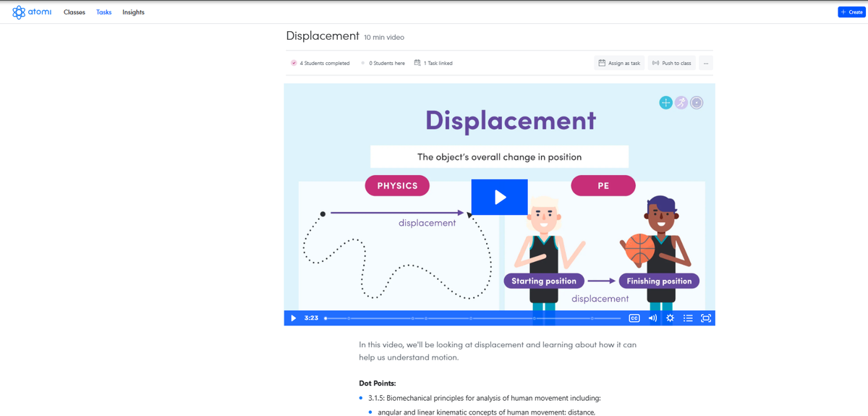Click the broadcast icon in Push to class
This screenshot has width=868, height=416.
655,63
